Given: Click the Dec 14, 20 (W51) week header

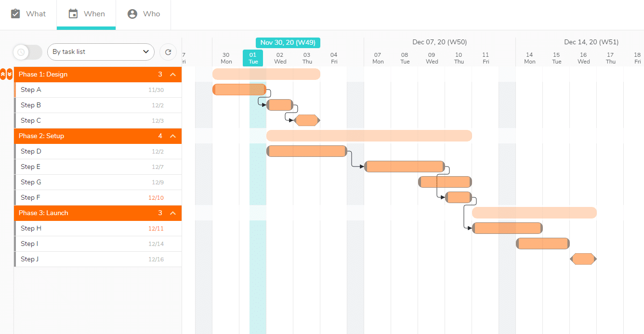Looking at the screenshot, I should pos(591,42).
